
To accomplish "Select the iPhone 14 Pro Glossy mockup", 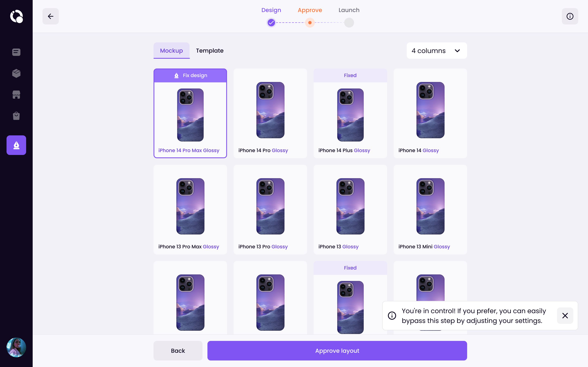I will point(270,113).
